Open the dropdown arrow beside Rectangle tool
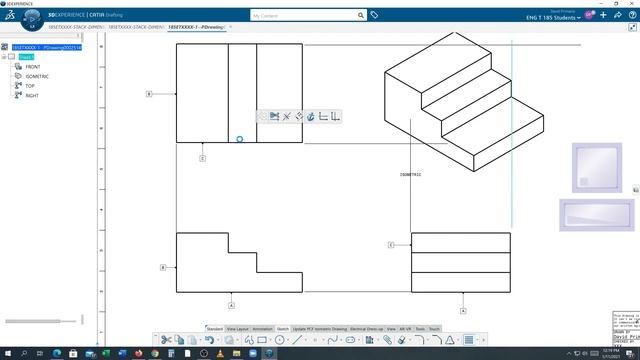The height and width of the screenshot is (360, 640). tap(270, 340)
